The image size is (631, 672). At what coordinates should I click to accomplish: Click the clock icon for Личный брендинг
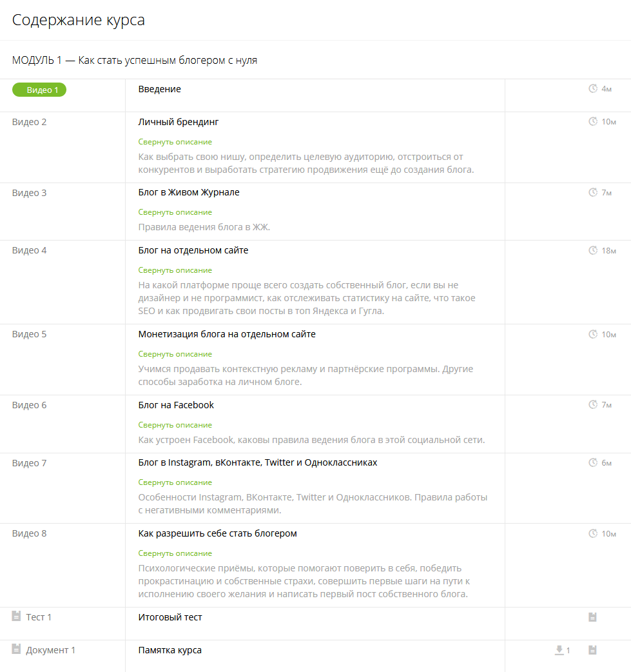click(x=593, y=122)
